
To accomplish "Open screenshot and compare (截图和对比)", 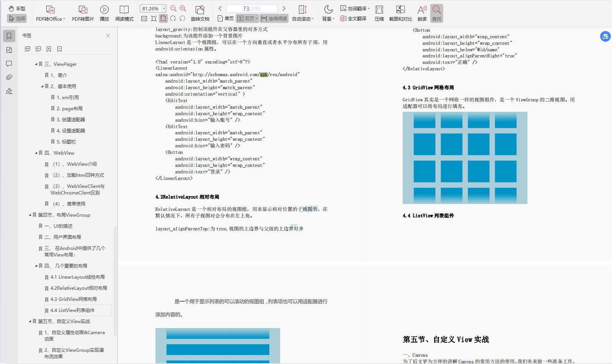I will pyautogui.click(x=400, y=13).
